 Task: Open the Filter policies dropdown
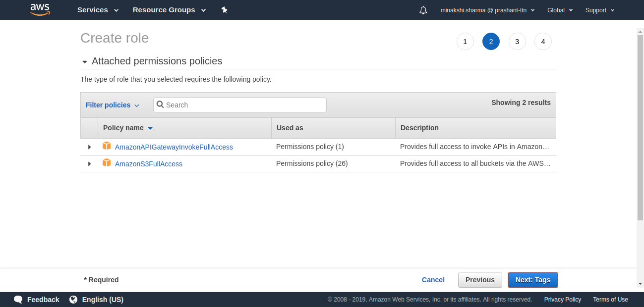113,105
